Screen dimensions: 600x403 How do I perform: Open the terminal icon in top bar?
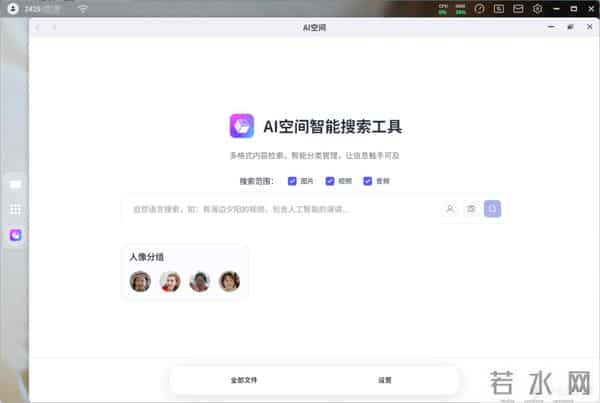499,8
